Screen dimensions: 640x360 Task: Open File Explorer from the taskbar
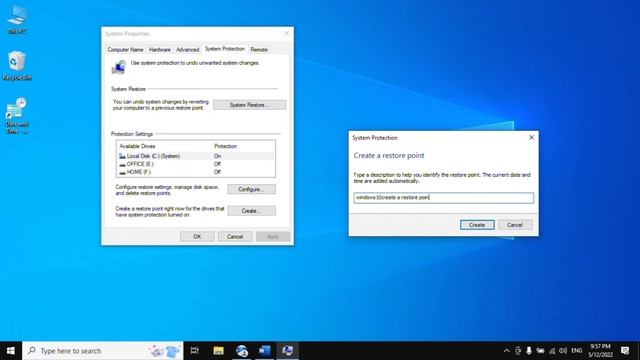(x=218, y=351)
